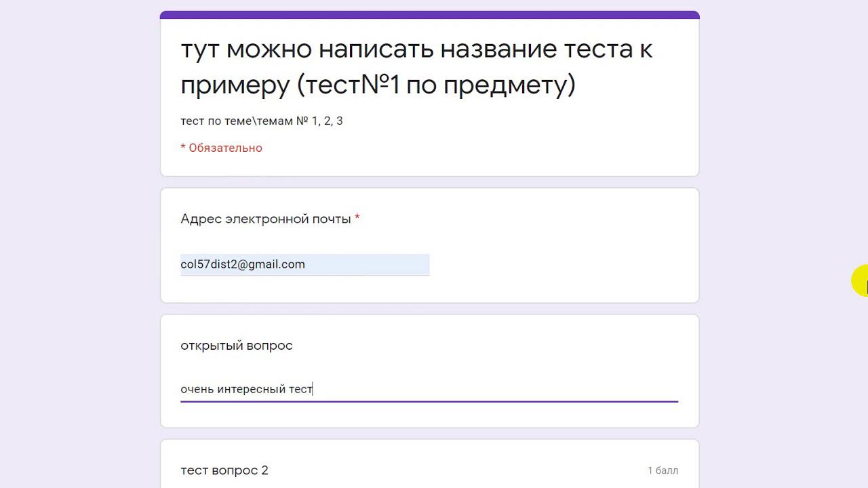
Task: Click the red "* Обязательно" notice
Action: tap(221, 148)
